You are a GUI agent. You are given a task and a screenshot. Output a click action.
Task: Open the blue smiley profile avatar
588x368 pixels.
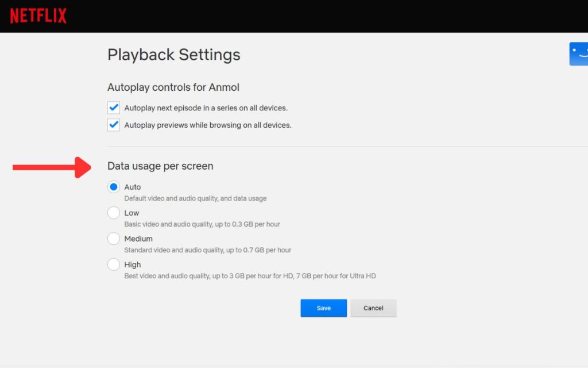(x=579, y=54)
